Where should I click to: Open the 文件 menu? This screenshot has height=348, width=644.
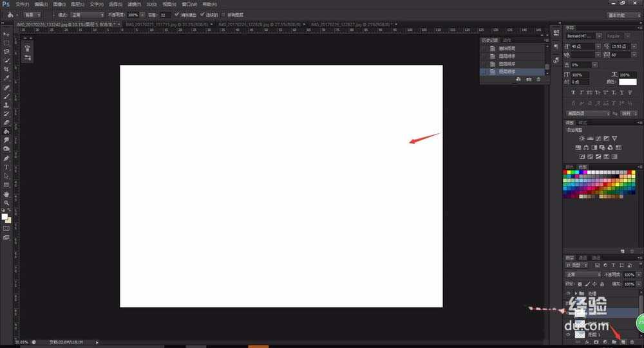click(22, 4)
